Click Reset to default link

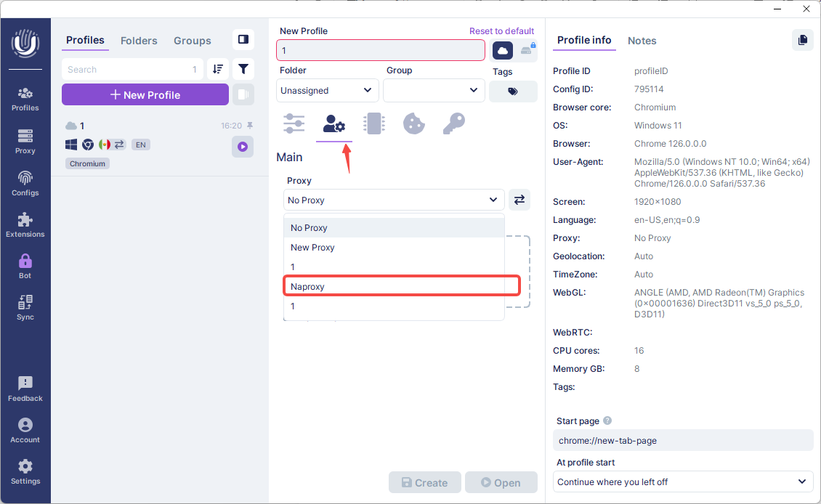point(501,31)
